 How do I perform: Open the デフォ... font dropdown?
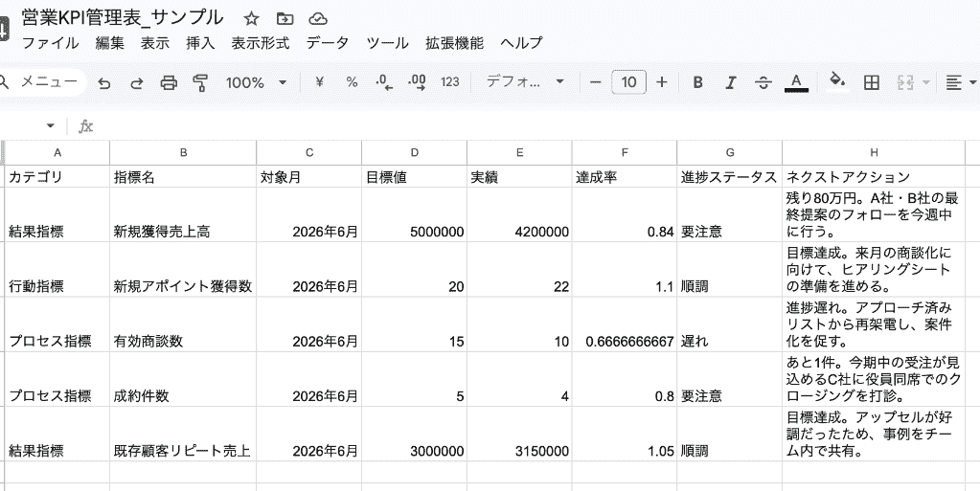click(525, 82)
